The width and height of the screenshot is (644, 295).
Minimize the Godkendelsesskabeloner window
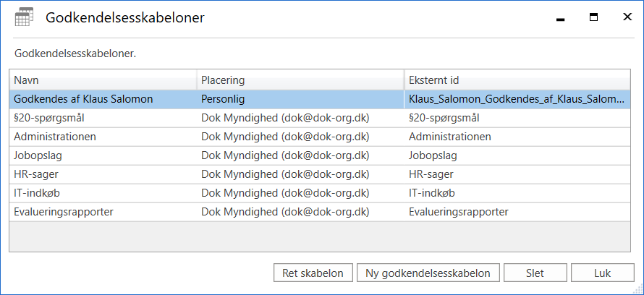pyautogui.click(x=559, y=18)
